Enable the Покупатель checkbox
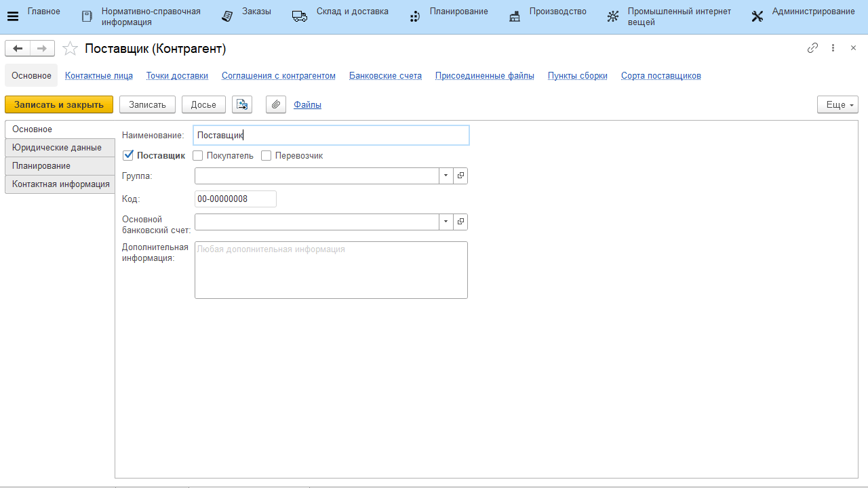The image size is (868, 488). (x=198, y=156)
